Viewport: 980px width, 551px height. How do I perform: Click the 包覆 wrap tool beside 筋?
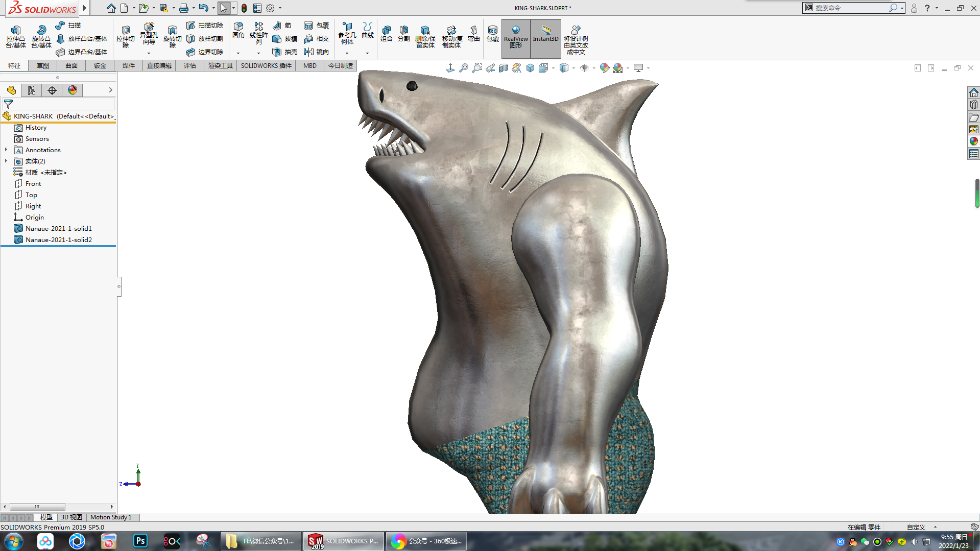coord(317,25)
